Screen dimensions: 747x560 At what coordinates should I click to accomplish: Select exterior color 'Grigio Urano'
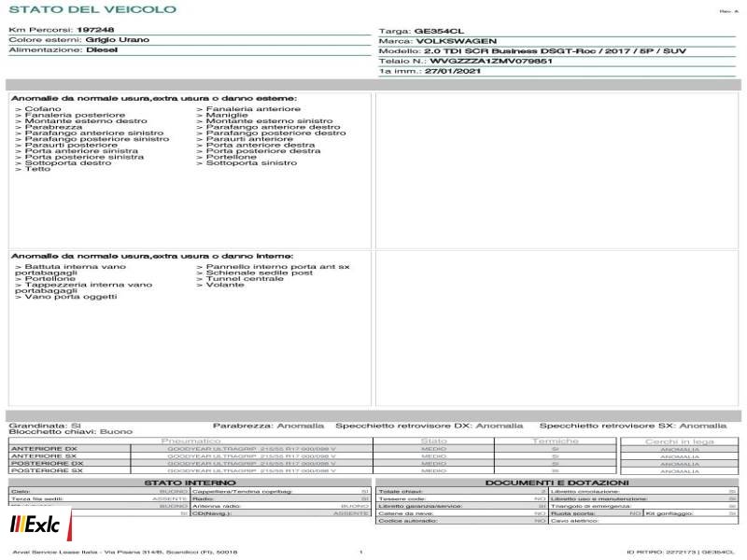[x=118, y=40]
